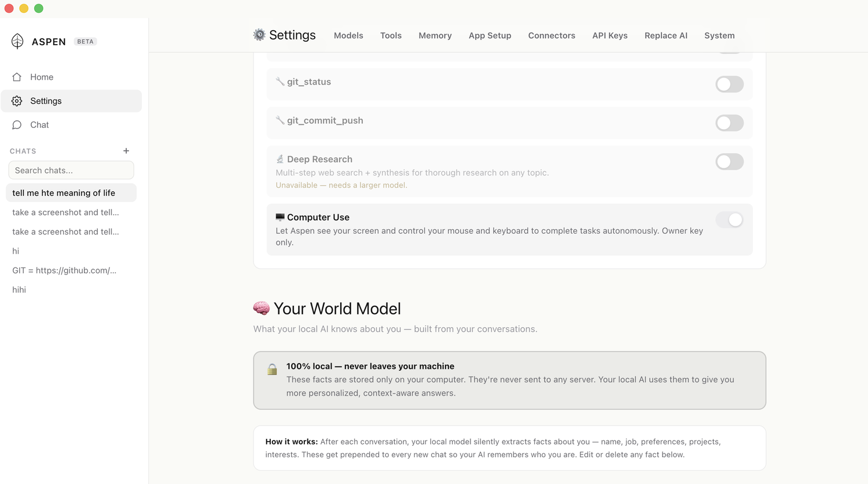Toggle the git_status tool switch

coord(729,84)
